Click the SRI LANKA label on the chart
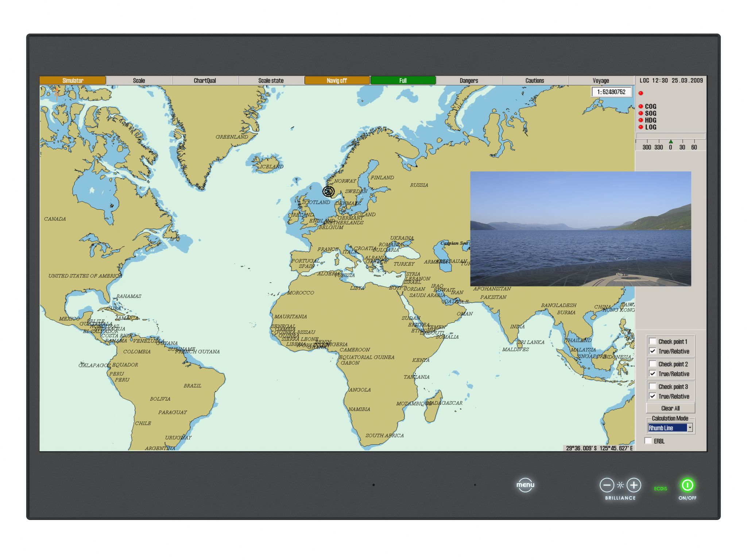Screen dimensions: 747x560 point(531,342)
